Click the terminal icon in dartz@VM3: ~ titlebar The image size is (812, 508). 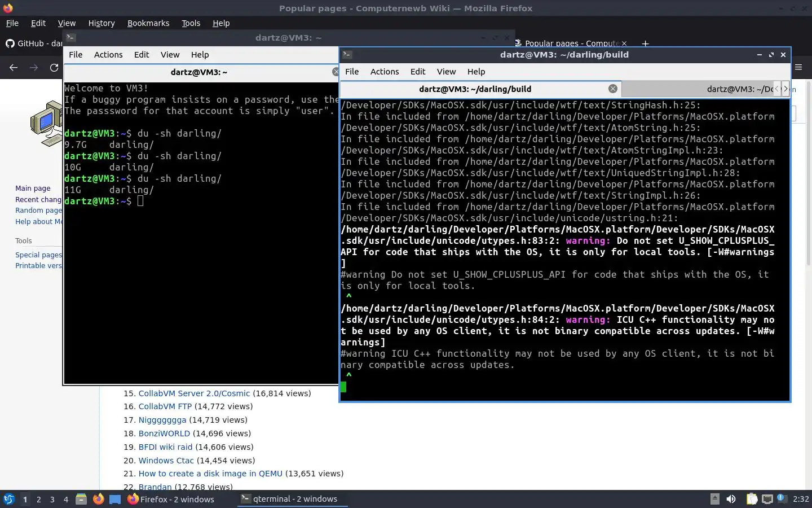tap(70, 38)
